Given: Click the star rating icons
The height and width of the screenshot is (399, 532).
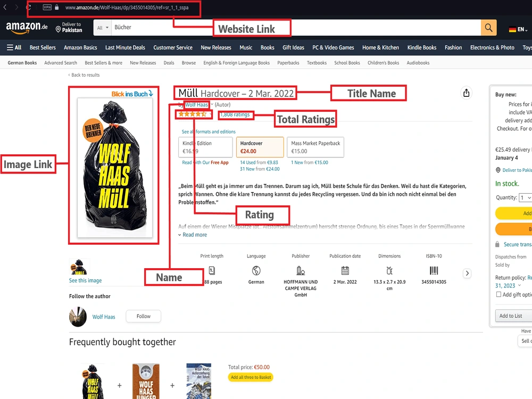Looking at the screenshot, I should click(x=193, y=114).
